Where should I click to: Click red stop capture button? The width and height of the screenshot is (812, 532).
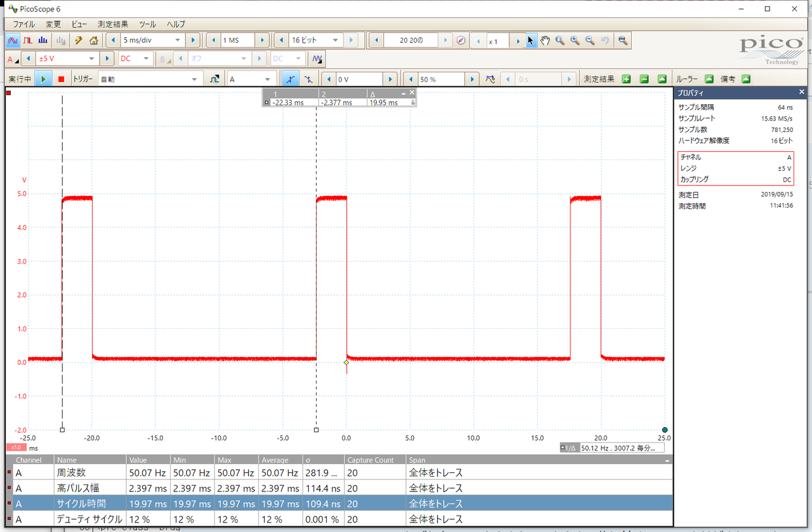[62, 79]
